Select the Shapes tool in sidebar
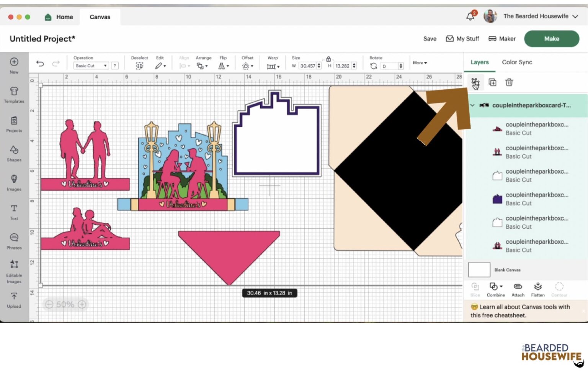The image size is (588, 374). (14, 153)
